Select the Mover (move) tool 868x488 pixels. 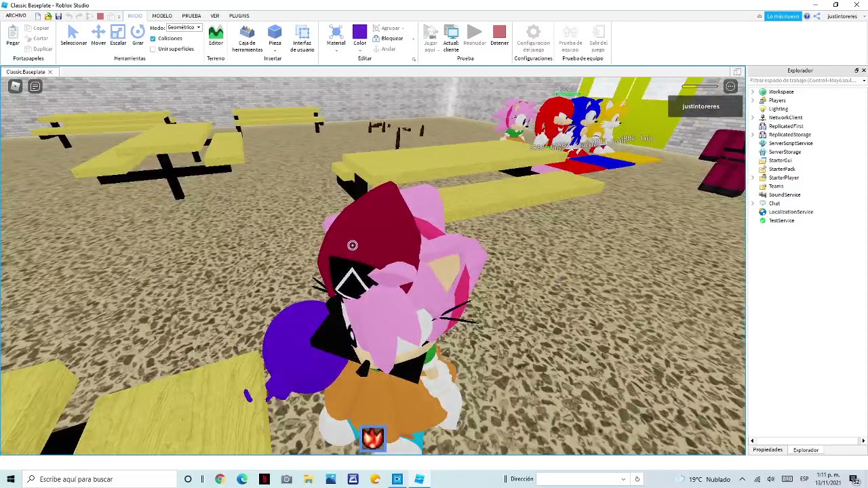click(x=98, y=35)
